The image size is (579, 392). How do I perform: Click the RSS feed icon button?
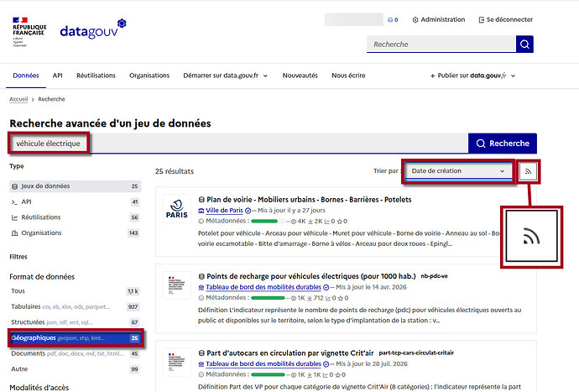[x=528, y=171]
